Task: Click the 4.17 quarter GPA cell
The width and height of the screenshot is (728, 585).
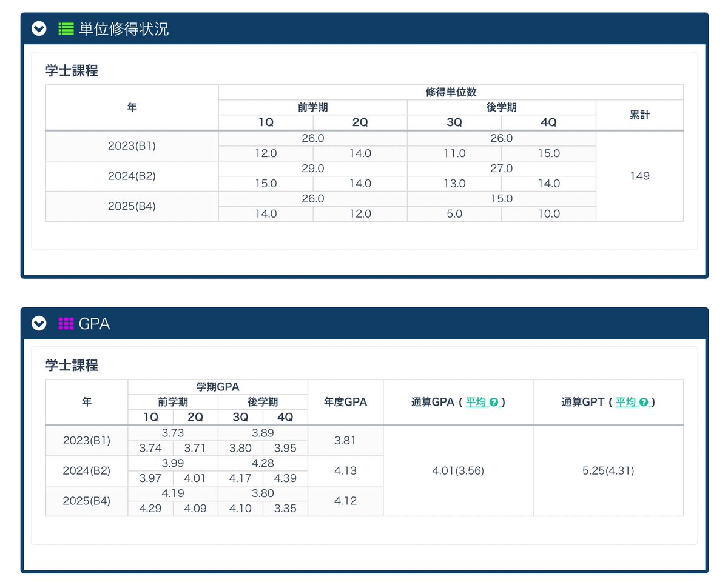Action: [240, 478]
